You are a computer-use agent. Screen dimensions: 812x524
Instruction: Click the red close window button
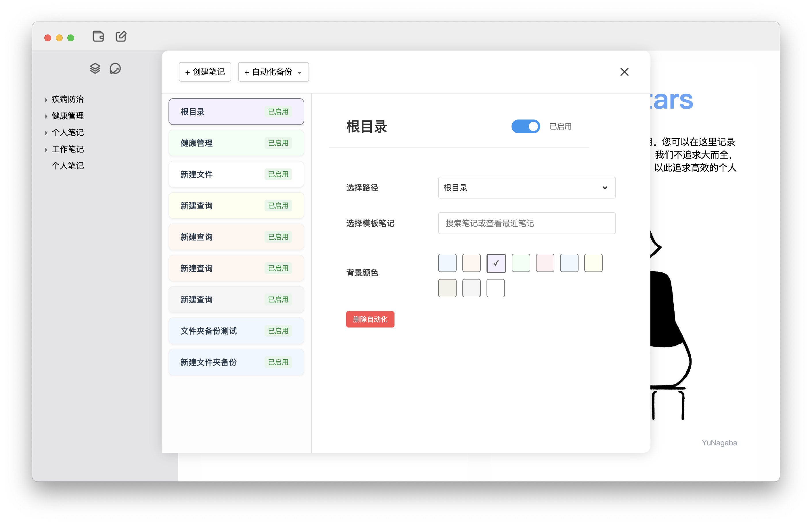coord(48,38)
